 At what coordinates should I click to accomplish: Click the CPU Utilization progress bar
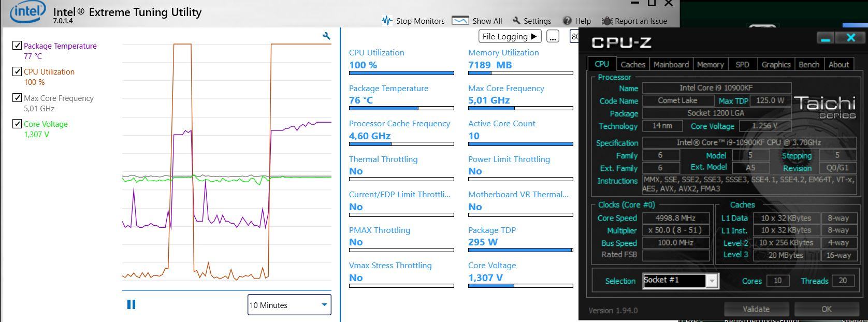tap(401, 73)
